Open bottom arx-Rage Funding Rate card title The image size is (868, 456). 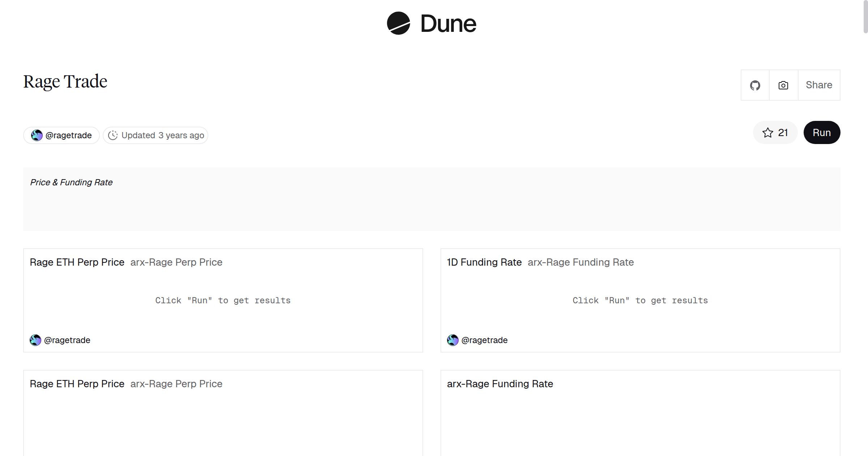[x=500, y=384]
